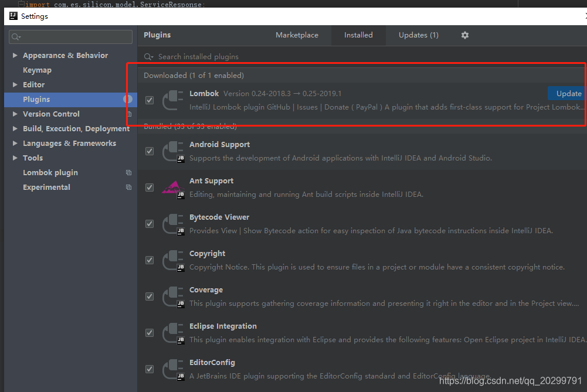
Task: Click the Coverage plugin description text
Action: pyautogui.click(x=384, y=303)
